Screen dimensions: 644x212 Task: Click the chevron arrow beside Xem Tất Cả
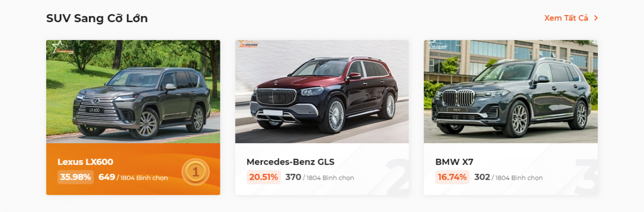pos(596,18)
